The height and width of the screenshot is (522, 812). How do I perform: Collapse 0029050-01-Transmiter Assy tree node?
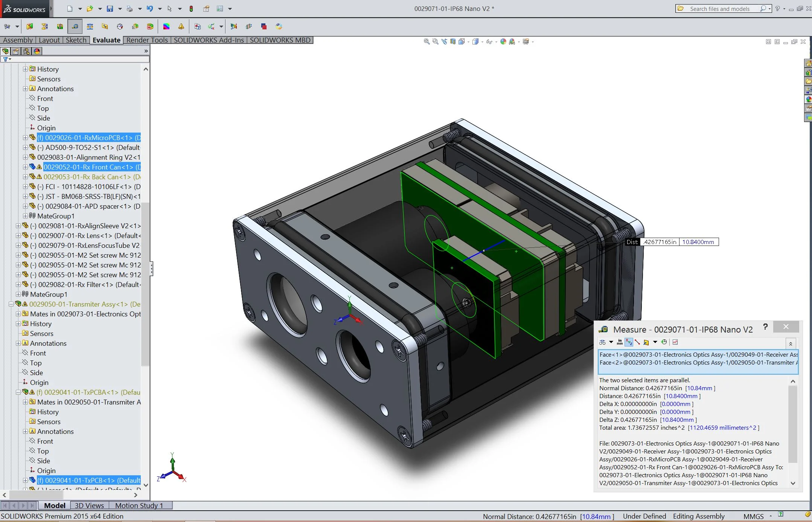point(11,304)
